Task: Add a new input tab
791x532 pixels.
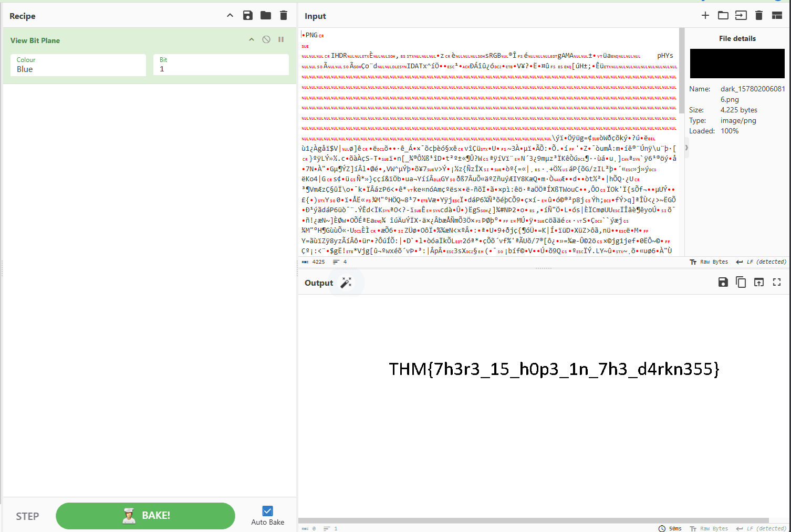Action: point(705,15)
